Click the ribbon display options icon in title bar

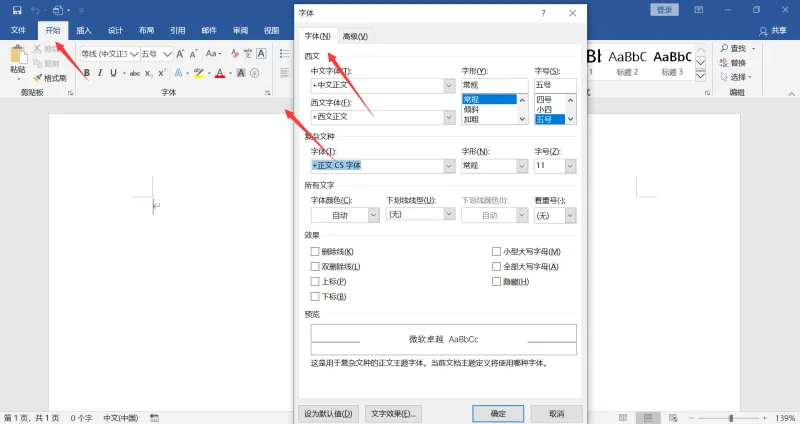699,10
